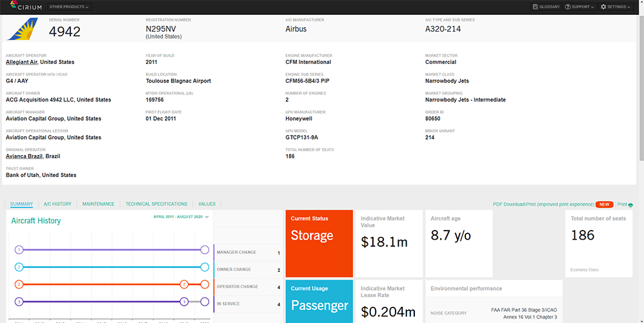Switch to the Technical Specifications tab

(156, 204)
